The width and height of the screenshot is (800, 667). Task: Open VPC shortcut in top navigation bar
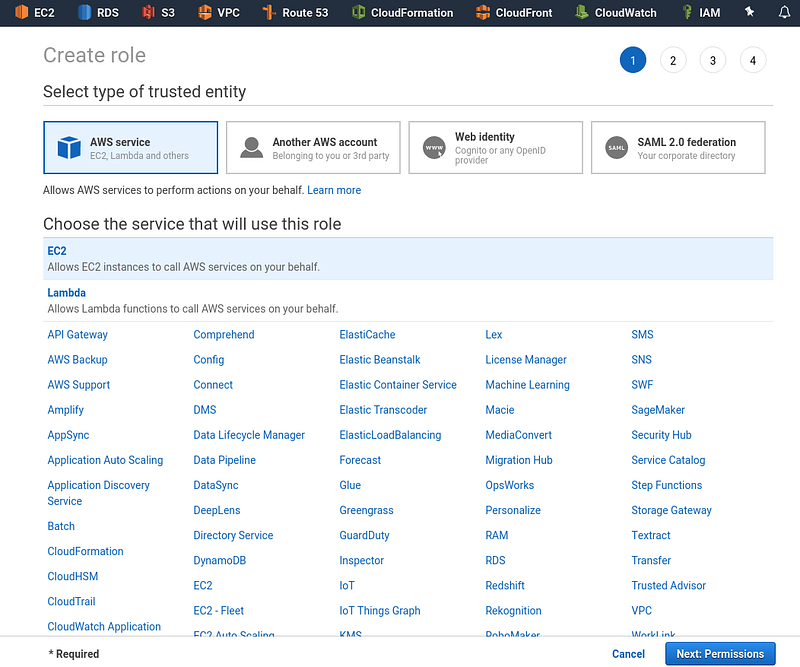[x=218, y=13]
